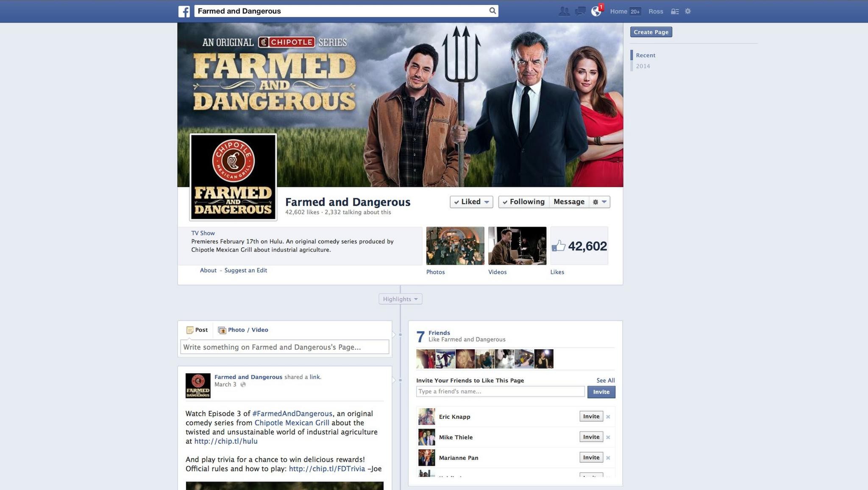Open the messages icon in top bar
This screenshot has width=868, height=490.
(580, 11)
